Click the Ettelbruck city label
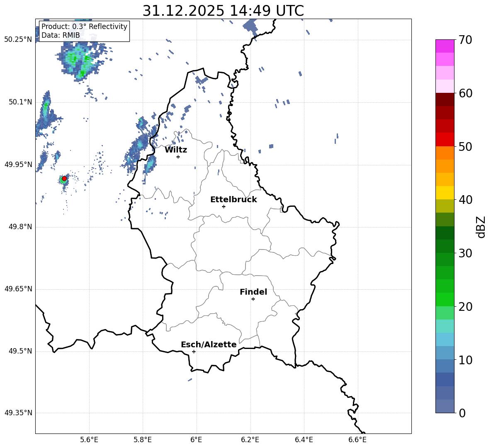 pyautogui.click(x=233, y=200)
